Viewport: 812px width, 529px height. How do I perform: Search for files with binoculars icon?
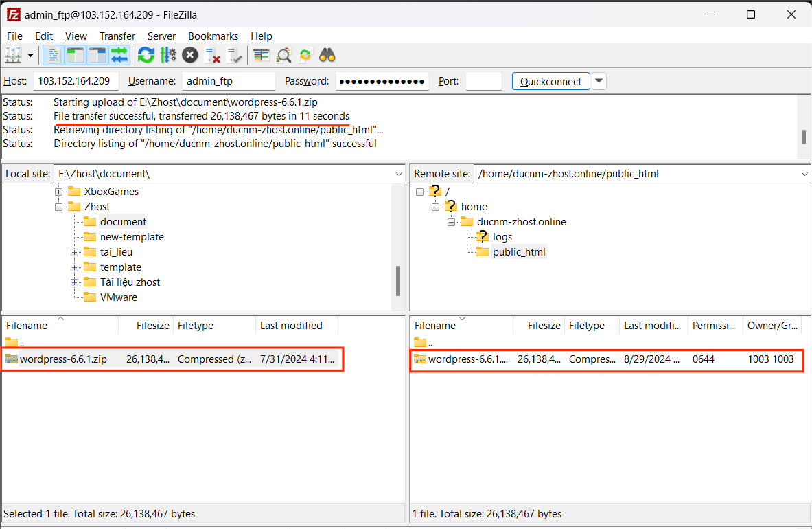(327, 55)
